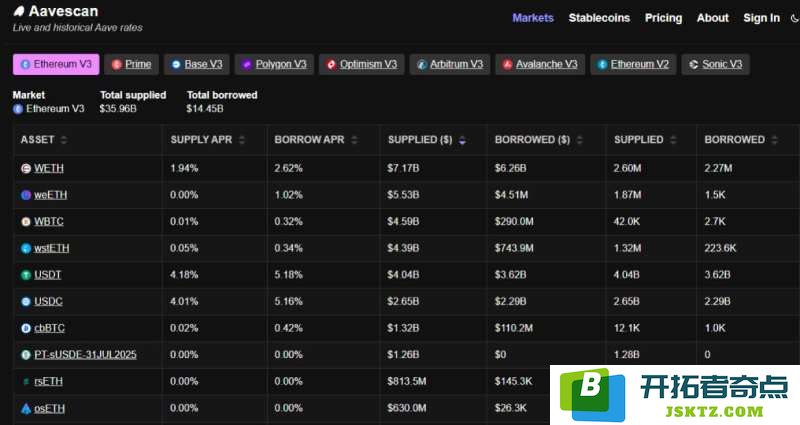Click Sign In in navigation
The width and height of the screenshot is (800, 425).
(761, 18)
